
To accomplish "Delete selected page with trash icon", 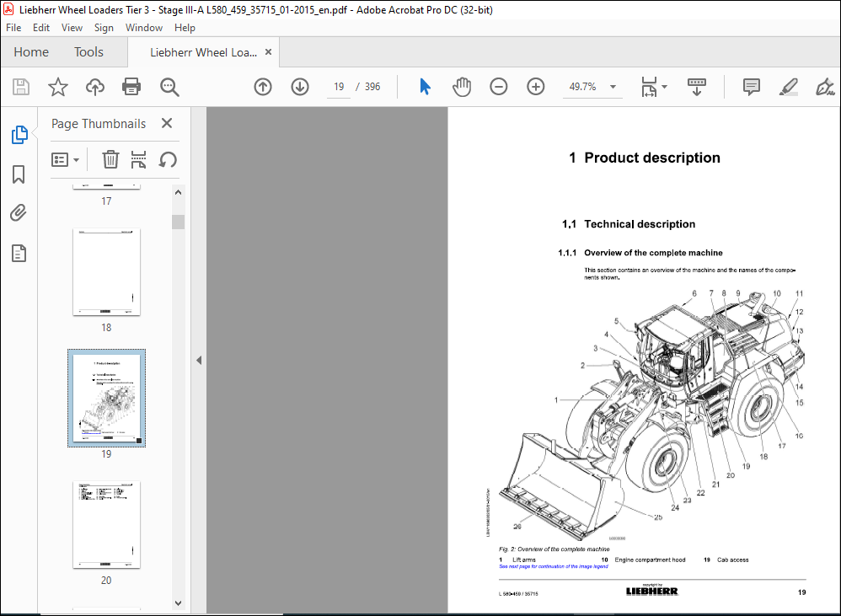I will coord(110,160).
